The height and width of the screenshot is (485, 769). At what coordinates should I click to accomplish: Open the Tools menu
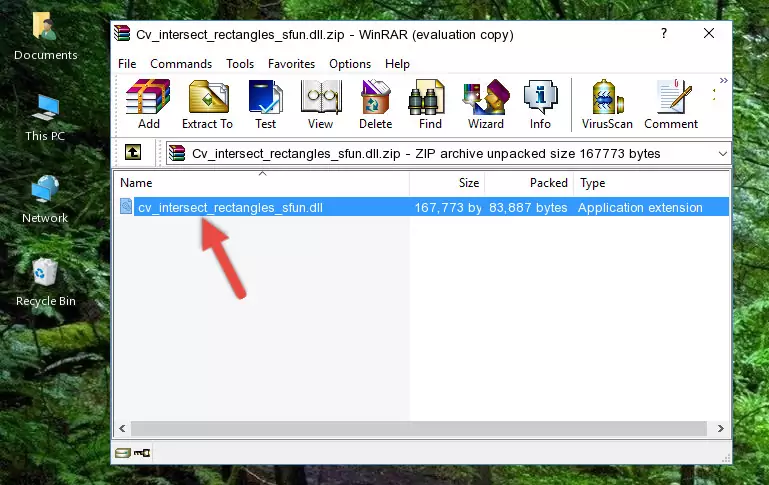[x=240, y=64]
